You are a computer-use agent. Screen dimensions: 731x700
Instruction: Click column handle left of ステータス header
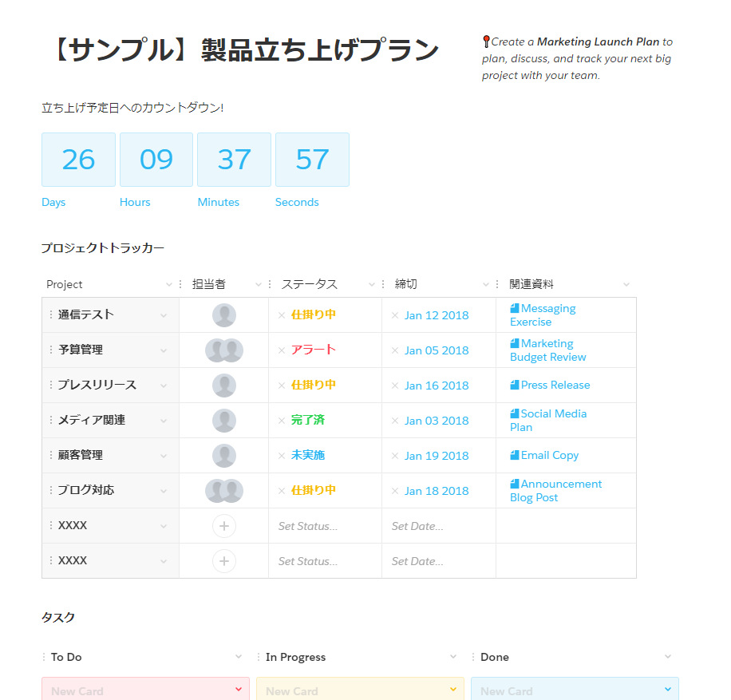(271, 284)
